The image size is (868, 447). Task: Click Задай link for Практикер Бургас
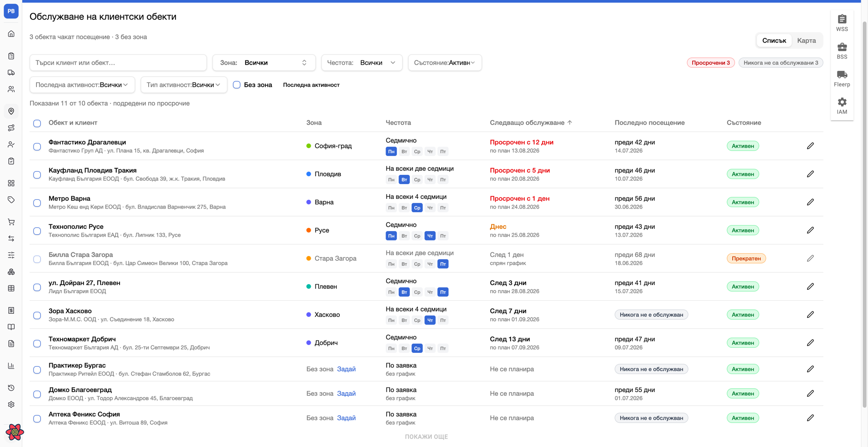[x=346, y=369]
